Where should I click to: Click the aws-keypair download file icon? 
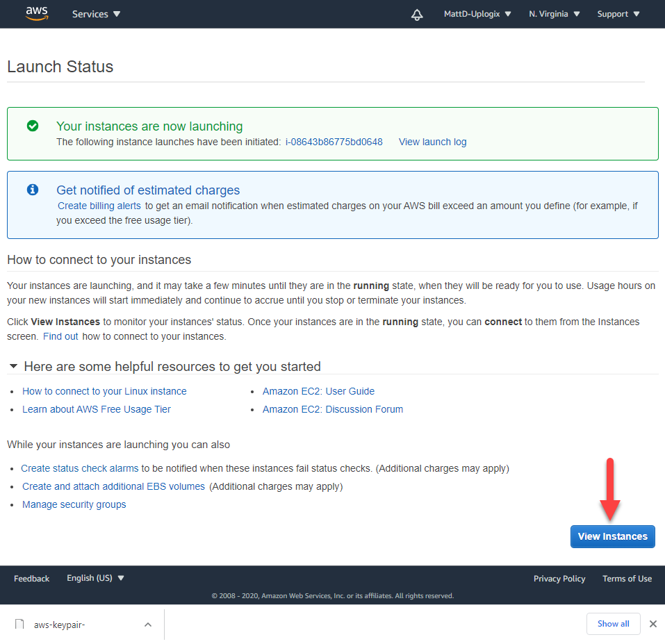(x=19, y=624)
